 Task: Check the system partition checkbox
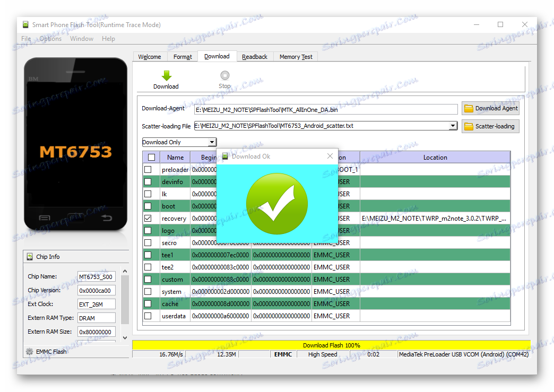(x=148, y=291)
